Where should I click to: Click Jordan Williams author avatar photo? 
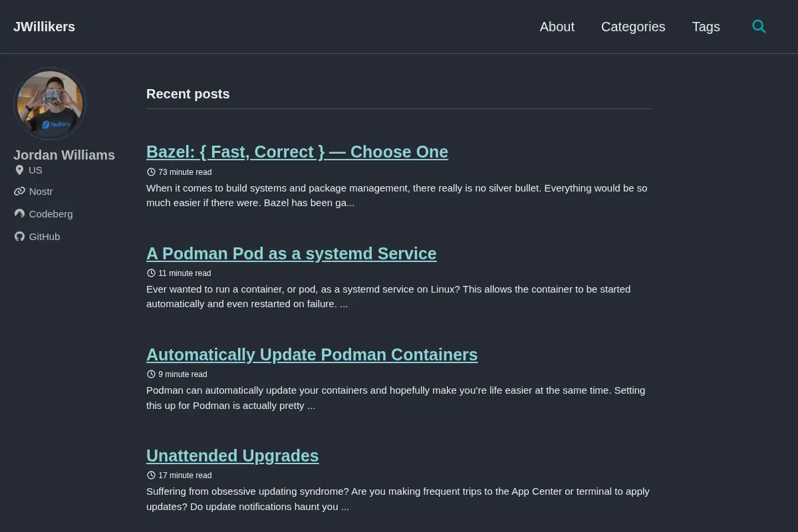click(x=50, y=104)
